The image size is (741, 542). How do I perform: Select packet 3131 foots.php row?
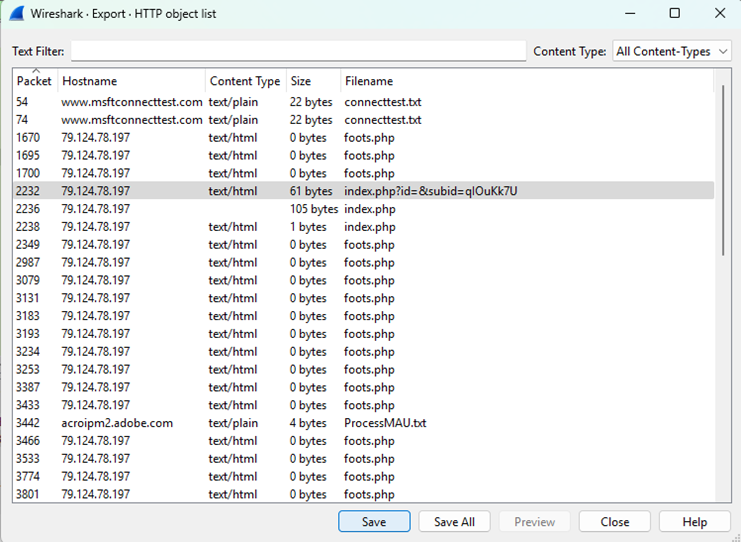coord(363,298)
